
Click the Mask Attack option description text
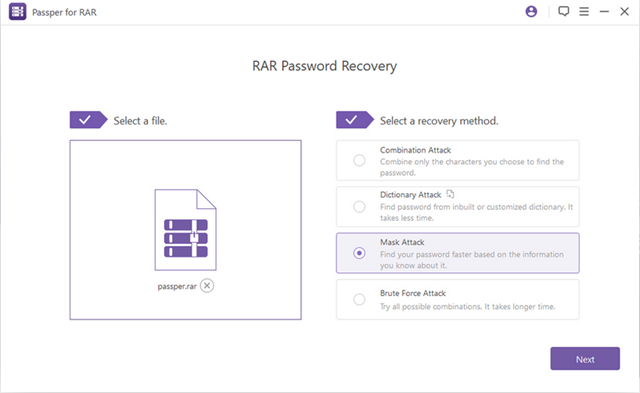point(472,260)
